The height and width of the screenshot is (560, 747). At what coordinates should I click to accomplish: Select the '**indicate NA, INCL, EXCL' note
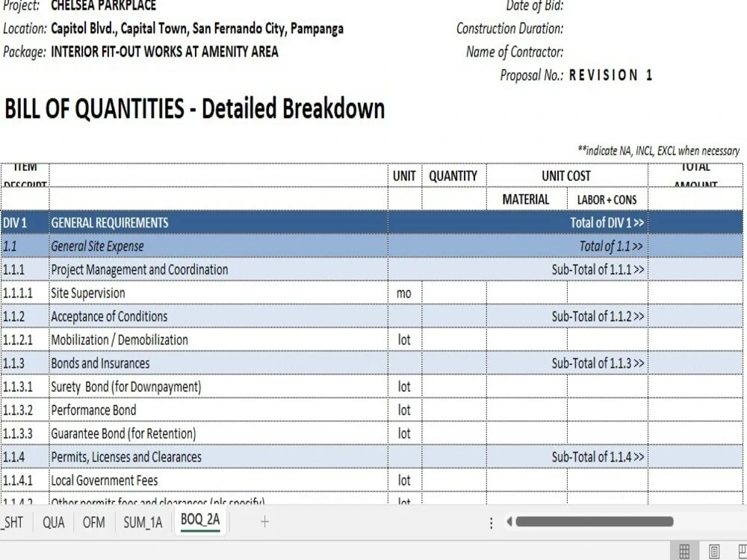tap(658, 151)
